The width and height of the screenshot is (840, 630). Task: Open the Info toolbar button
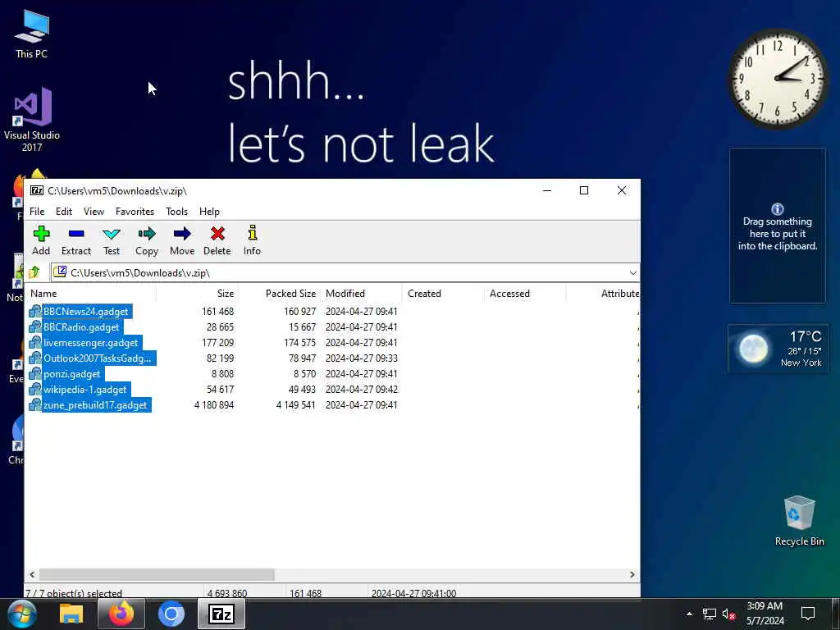(252, 240)
